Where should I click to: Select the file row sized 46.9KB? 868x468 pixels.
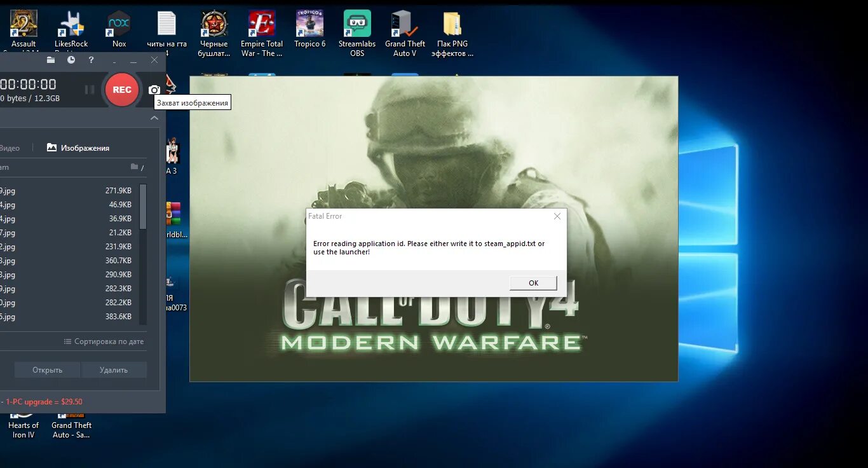tap(69, 204)
